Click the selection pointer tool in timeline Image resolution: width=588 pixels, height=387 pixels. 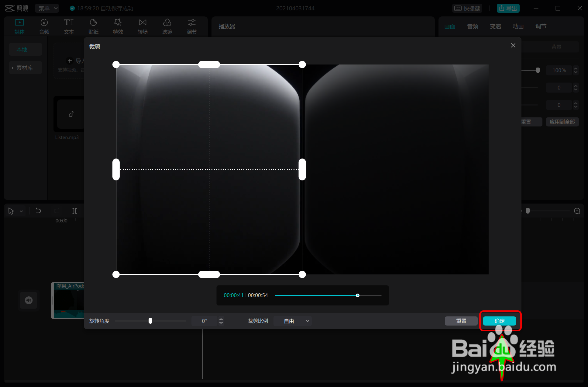(x=11, y=211)
